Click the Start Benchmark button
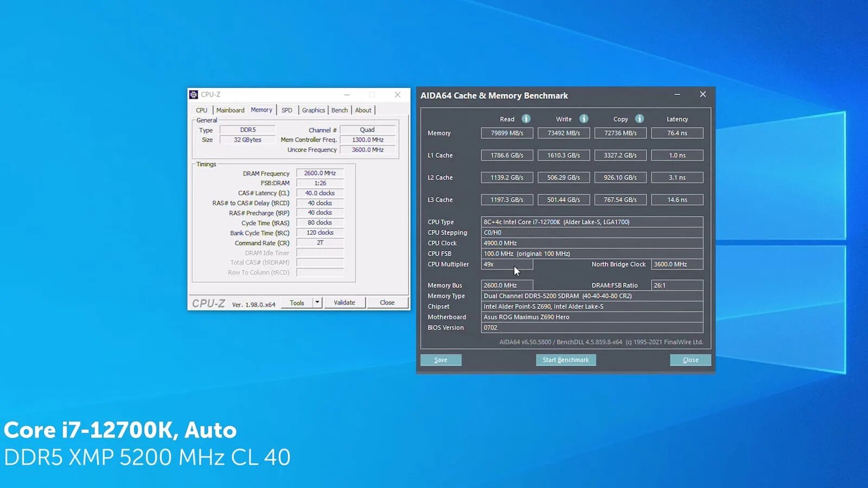868x488 pixels. click(x=566, y=360)
